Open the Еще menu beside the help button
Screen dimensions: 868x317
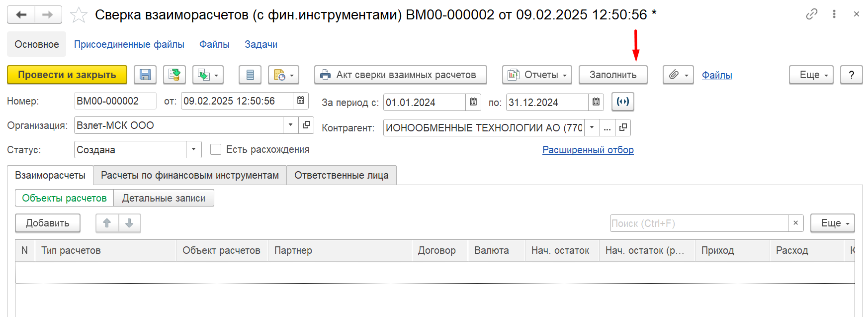811,75
